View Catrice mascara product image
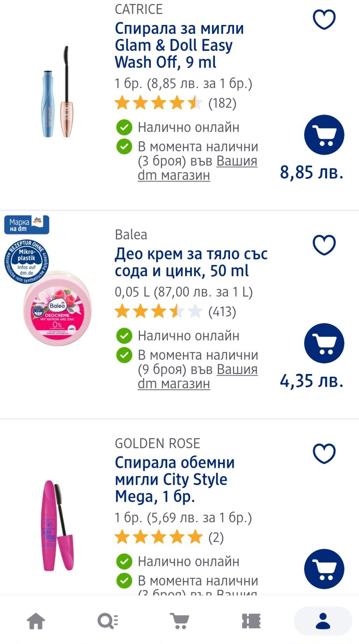This screenshot has height=644, width=359. point(58,92)
